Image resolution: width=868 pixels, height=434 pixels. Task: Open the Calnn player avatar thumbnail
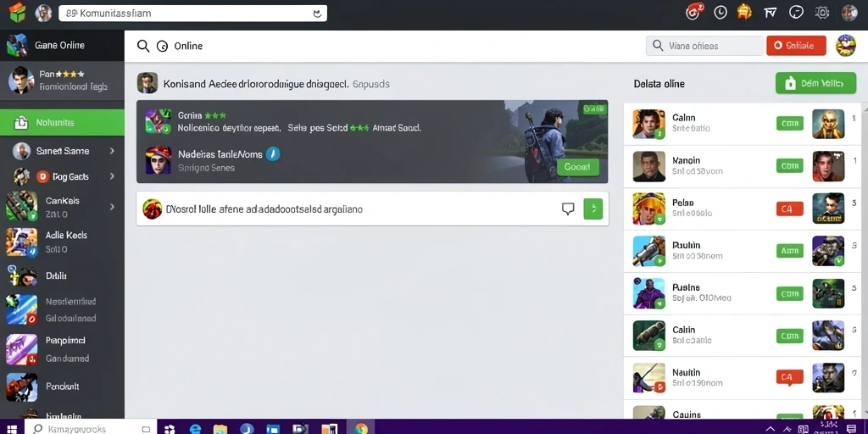[648, 124]
